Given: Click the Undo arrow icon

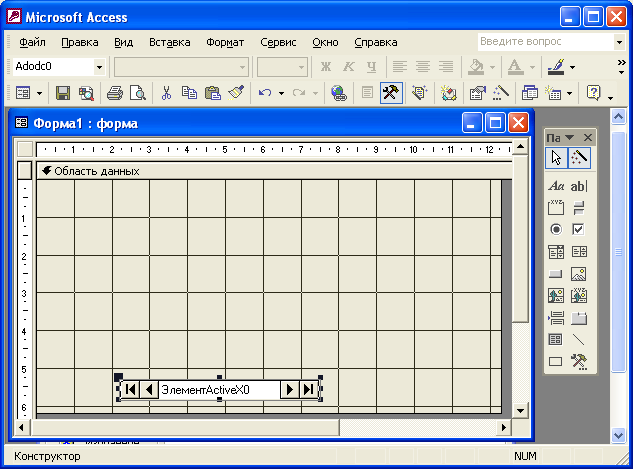Looking at the screenshot, I should pos(265,93).
